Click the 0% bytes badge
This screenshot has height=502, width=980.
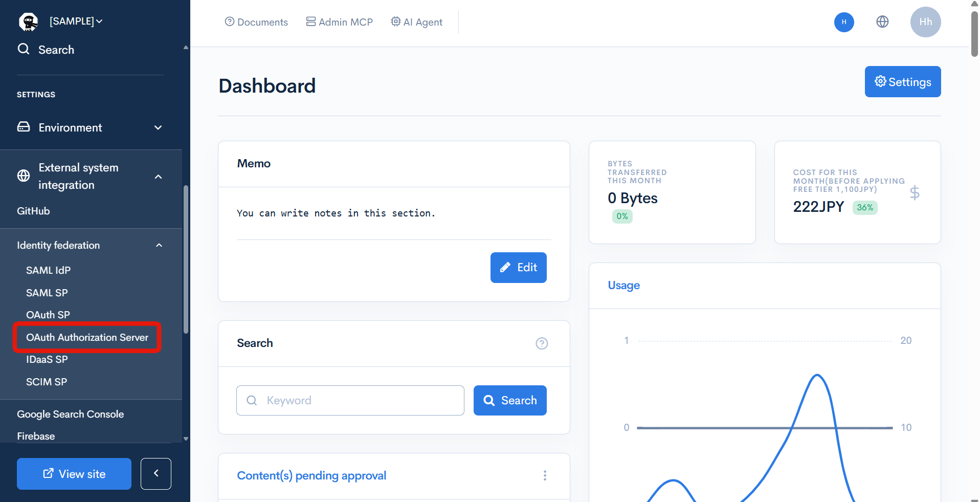(x=622, y=216)
